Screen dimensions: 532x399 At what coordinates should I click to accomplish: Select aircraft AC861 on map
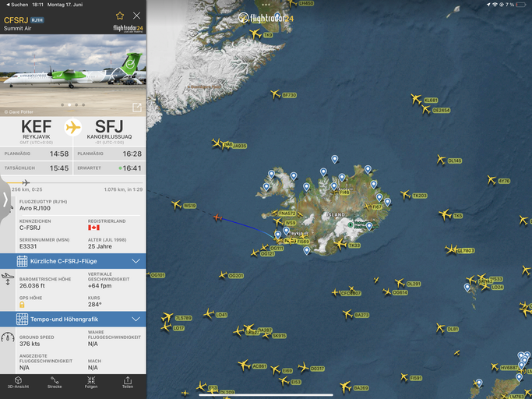244,365
